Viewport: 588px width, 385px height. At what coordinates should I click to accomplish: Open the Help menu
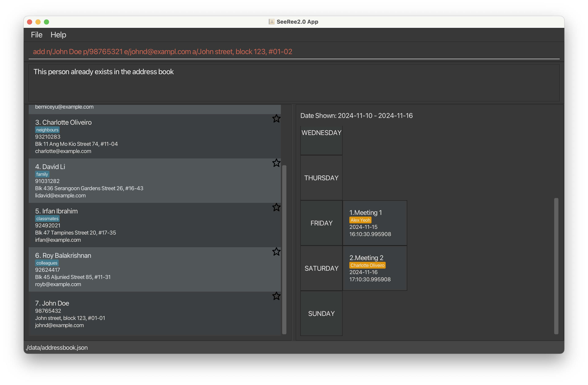(x=58, y=35)
